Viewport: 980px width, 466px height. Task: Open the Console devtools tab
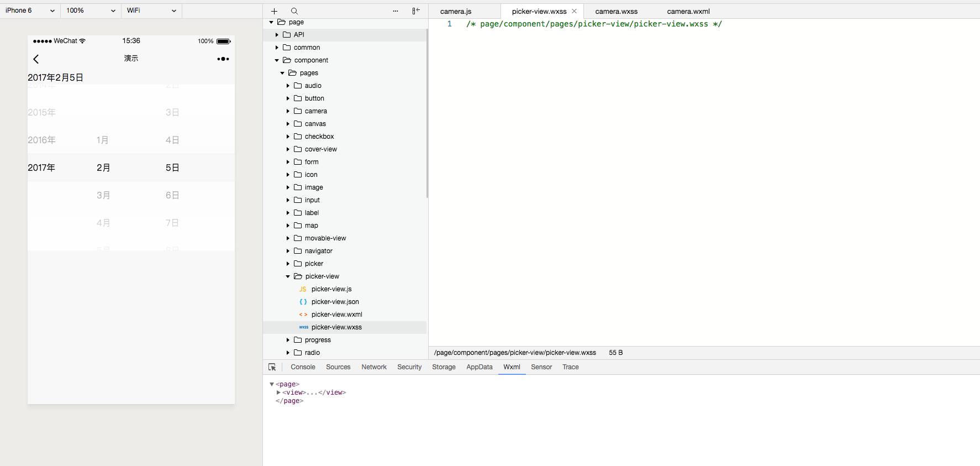pyautogui.click(x=303, y=367)
